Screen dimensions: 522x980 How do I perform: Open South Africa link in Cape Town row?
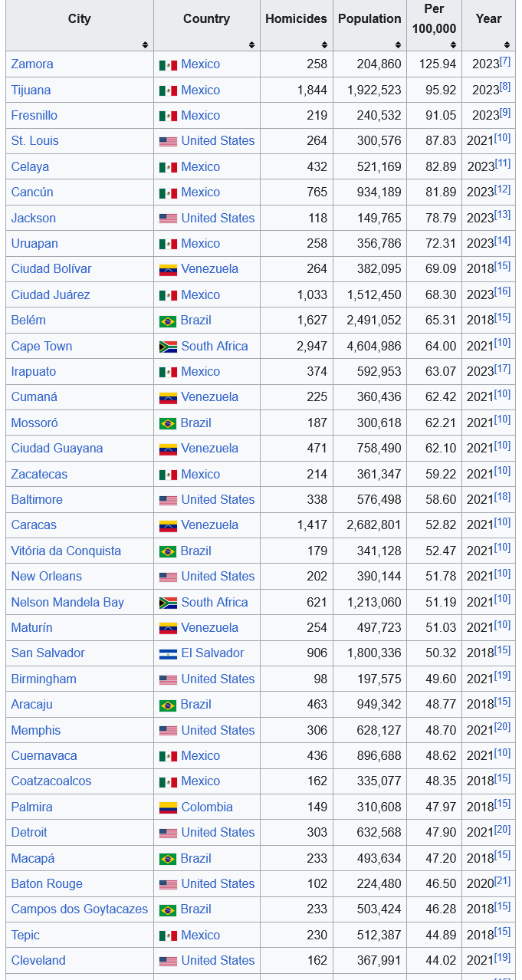point(215,346)
